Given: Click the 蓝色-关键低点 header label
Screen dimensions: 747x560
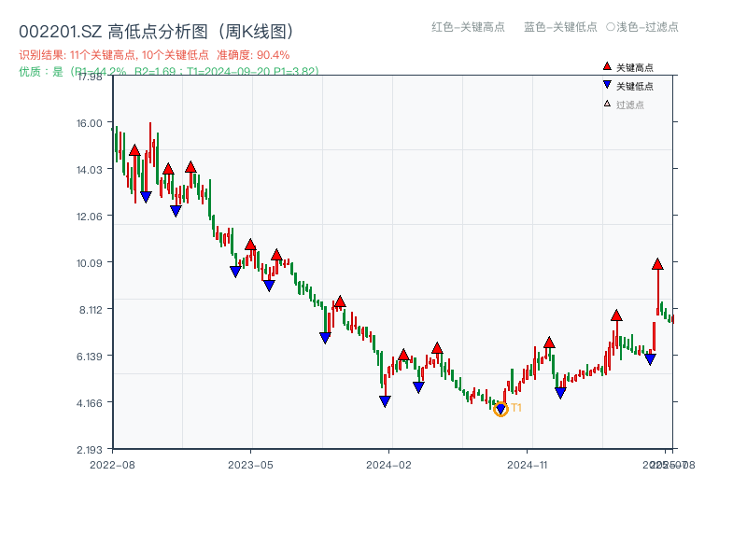Looking at the screenshot, I should pos(560,27).
